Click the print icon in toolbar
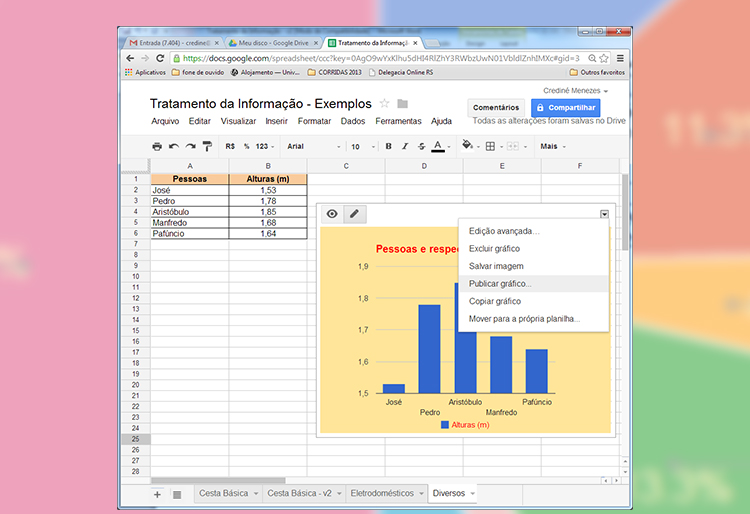Screen dimensions: 750x514 [x=157, y=146]
